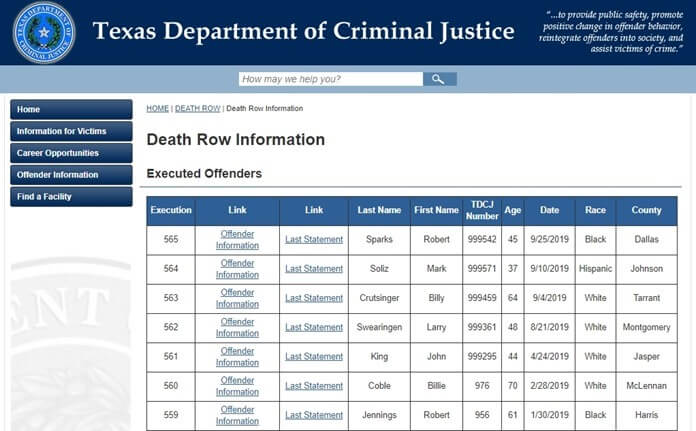Open the Offender Information sidebar menu
Viewport: 696px width, 431px height.
(71, 174)
